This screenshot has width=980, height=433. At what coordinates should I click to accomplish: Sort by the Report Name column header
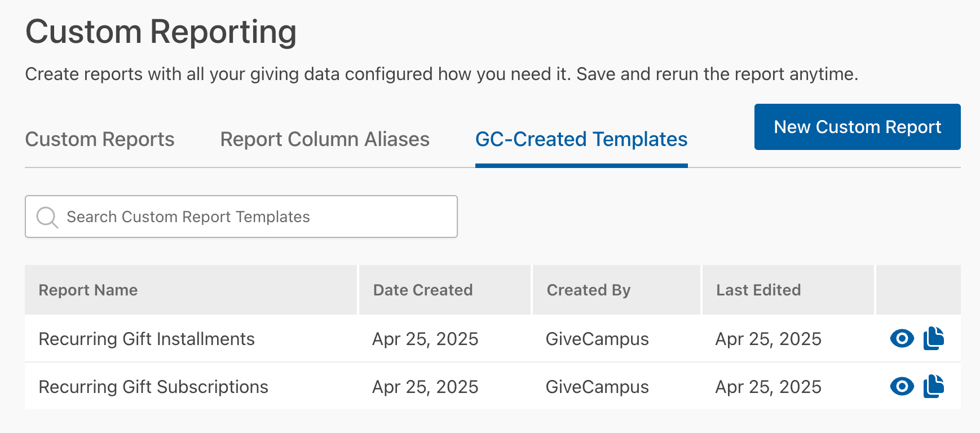88,290
